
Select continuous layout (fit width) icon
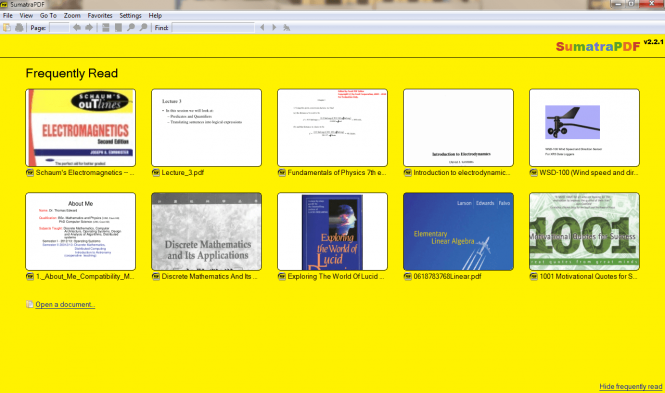(106, 28)
